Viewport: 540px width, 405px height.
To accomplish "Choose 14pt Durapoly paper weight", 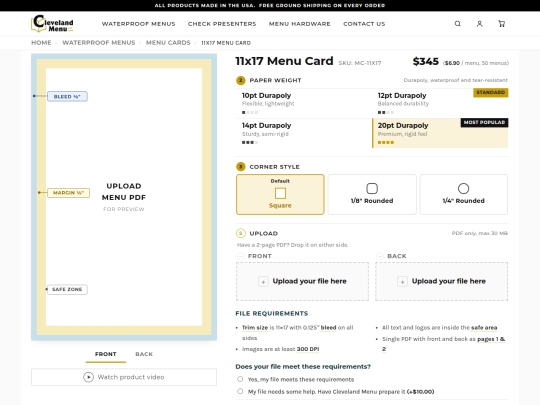I will 303,134.
